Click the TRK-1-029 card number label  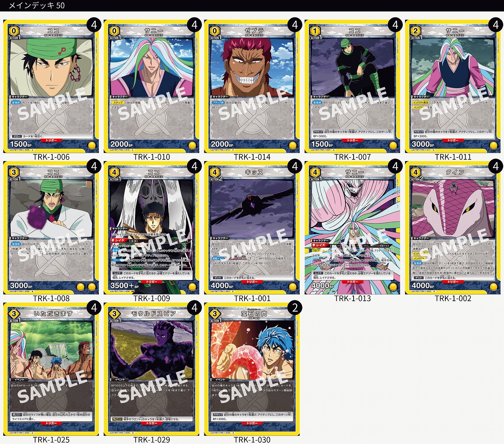pos(152,440)
